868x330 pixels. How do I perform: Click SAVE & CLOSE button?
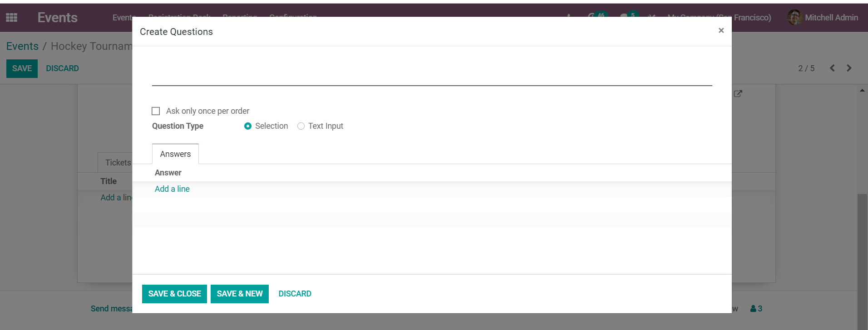point(174,294)
